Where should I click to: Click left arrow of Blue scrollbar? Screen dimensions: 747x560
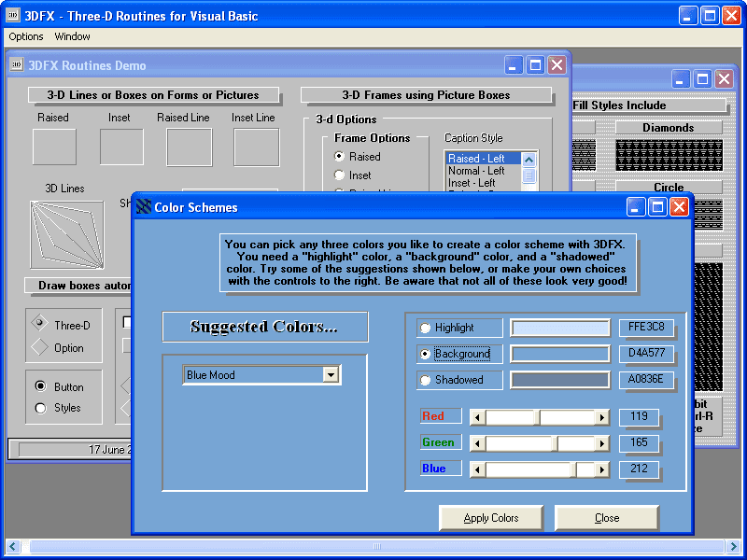(477, 470)
